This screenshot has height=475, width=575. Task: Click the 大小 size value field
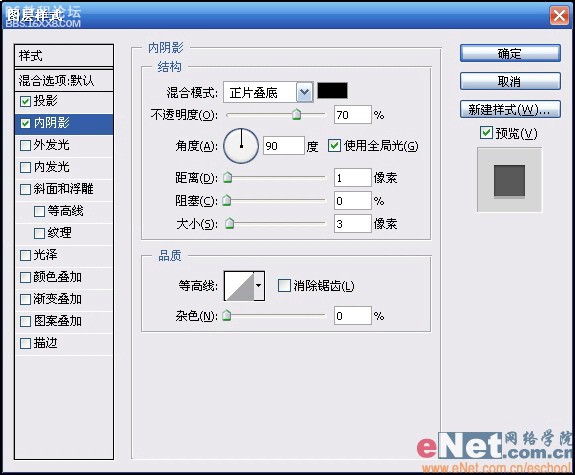click(x=353, y=224)
